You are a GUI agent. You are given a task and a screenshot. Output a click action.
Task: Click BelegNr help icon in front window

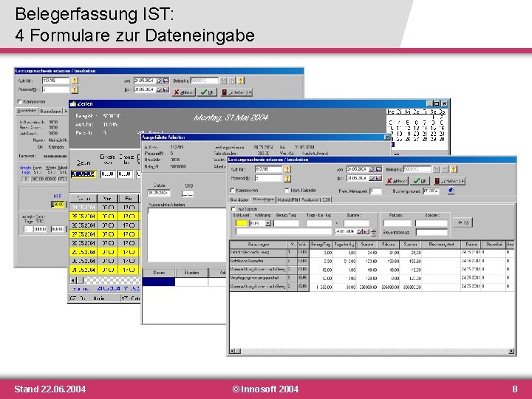click(454, 169)
